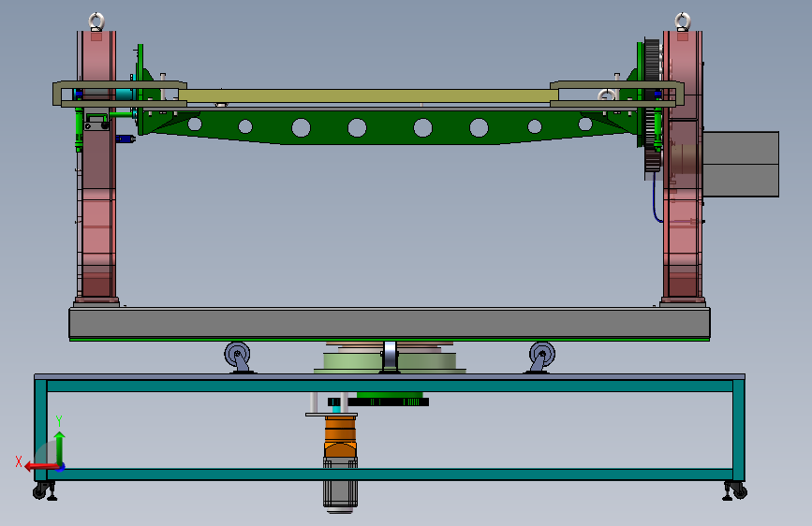Select the light green turntable bearing disc
Image resolution: width=812 pixels, height=526 pixels.
(x=390, y=362)
